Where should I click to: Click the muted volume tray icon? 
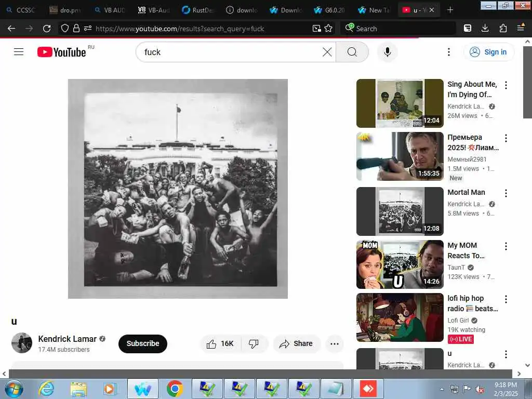(480, 389)
